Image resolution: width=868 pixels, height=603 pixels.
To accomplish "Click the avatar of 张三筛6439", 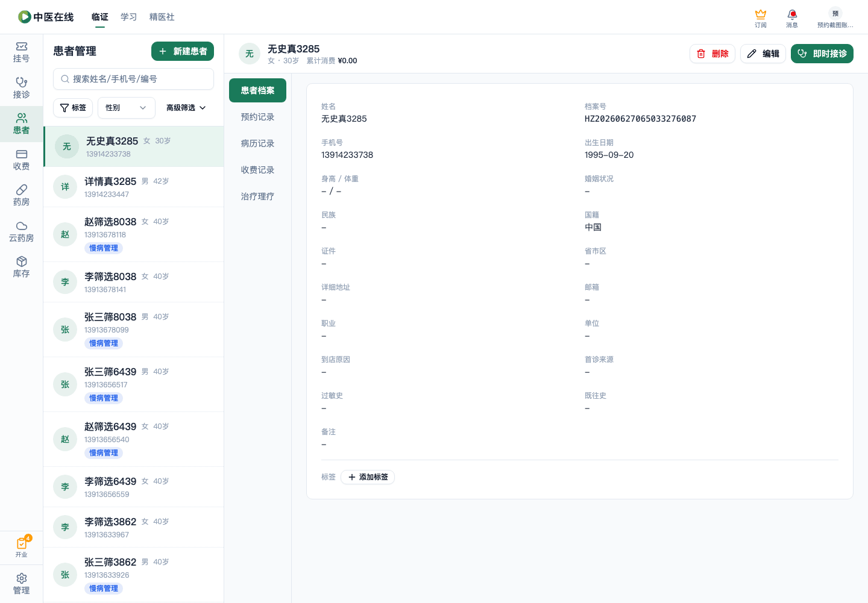I will point(65,384).
